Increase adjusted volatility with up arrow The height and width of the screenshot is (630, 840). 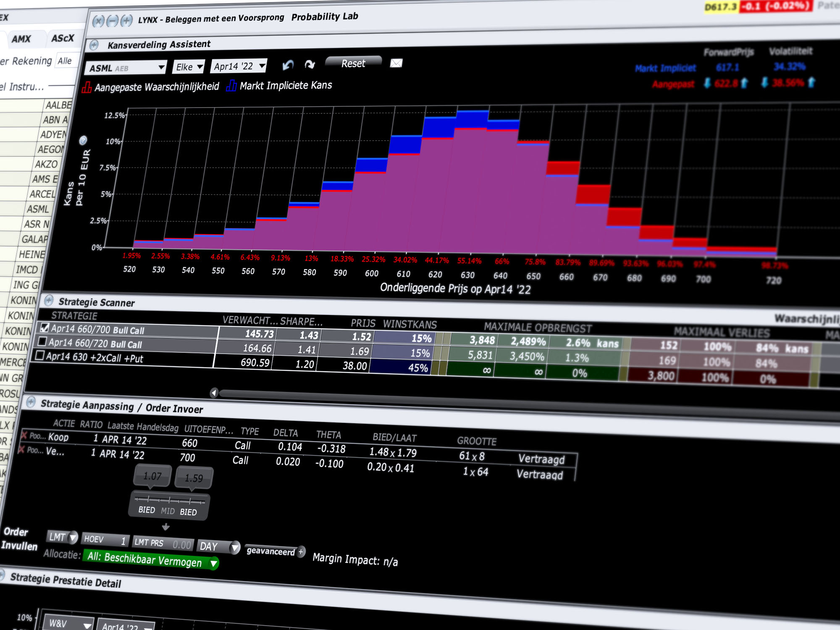point(811,82)
